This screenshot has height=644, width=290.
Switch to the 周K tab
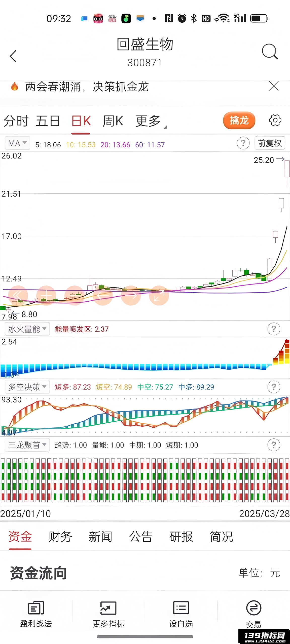pos(113,121)
